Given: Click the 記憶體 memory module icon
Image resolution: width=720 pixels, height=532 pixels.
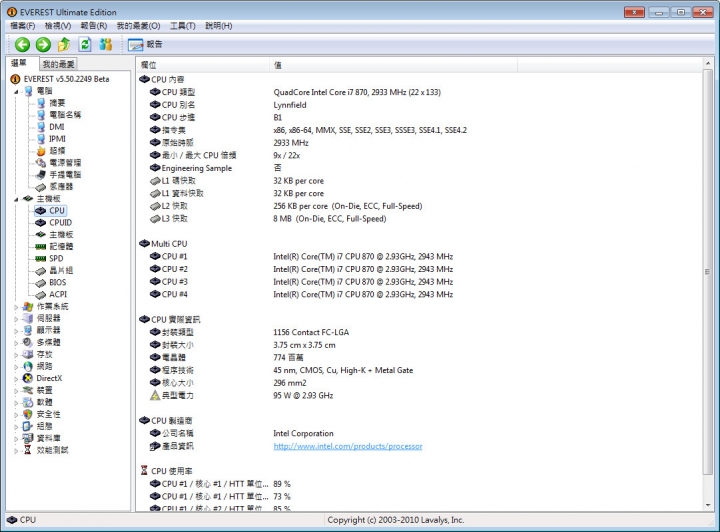Looking at the screenshot, I should click(41, 246).
